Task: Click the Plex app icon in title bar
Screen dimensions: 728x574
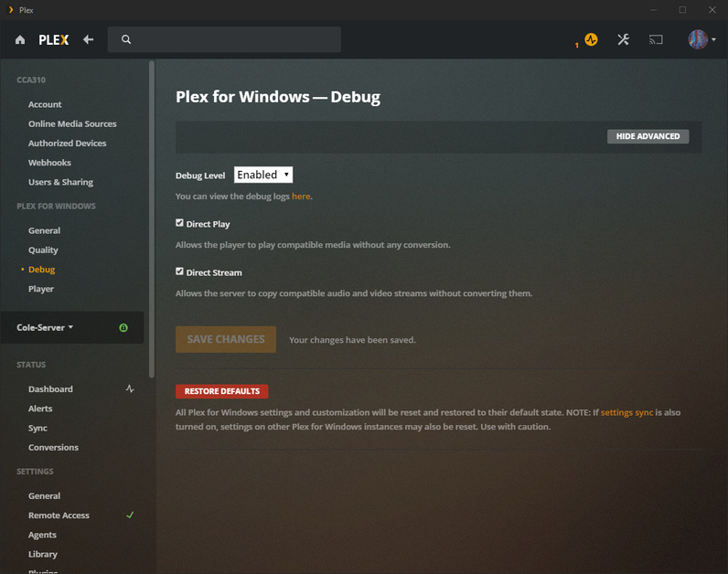Action: (x=11, y=10)
